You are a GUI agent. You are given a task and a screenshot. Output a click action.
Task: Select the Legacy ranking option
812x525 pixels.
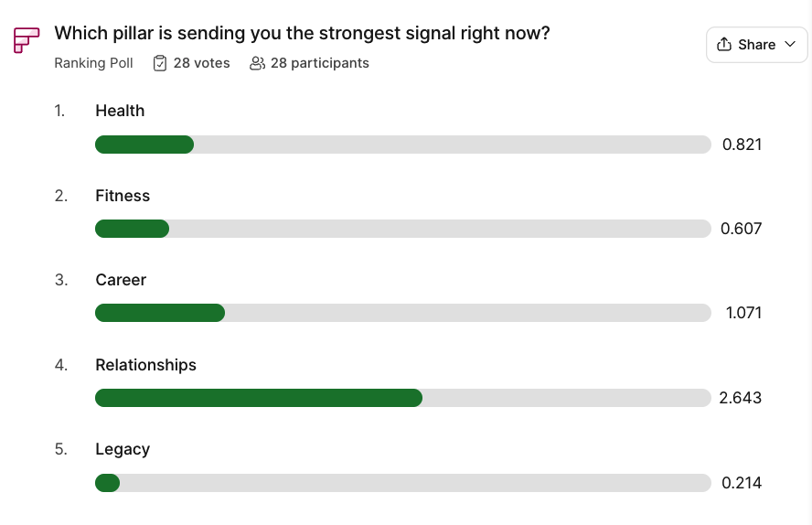coord(123,449)
